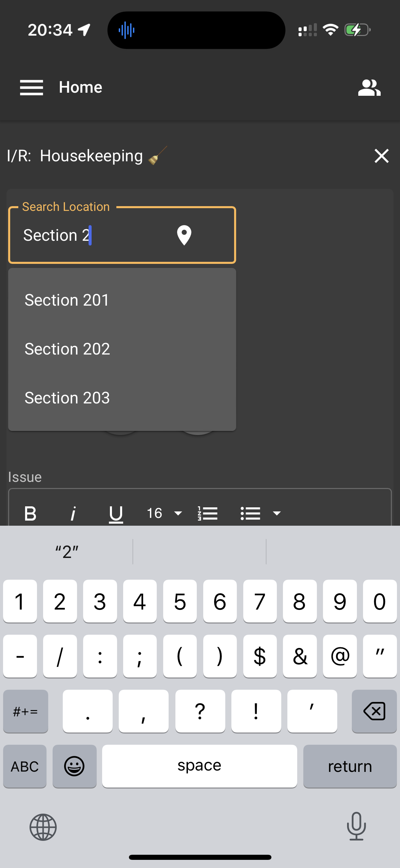This screenshot has width=400, height=868.
Task: Toggle bold formatting
Action: (x=31, y=513)
